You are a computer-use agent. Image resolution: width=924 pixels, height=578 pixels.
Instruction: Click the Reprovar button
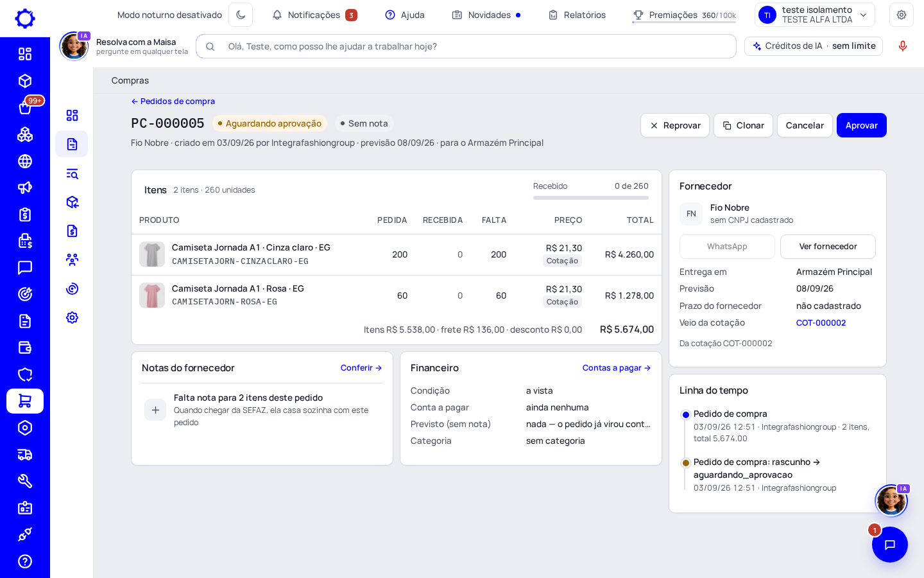pos(675,125)
